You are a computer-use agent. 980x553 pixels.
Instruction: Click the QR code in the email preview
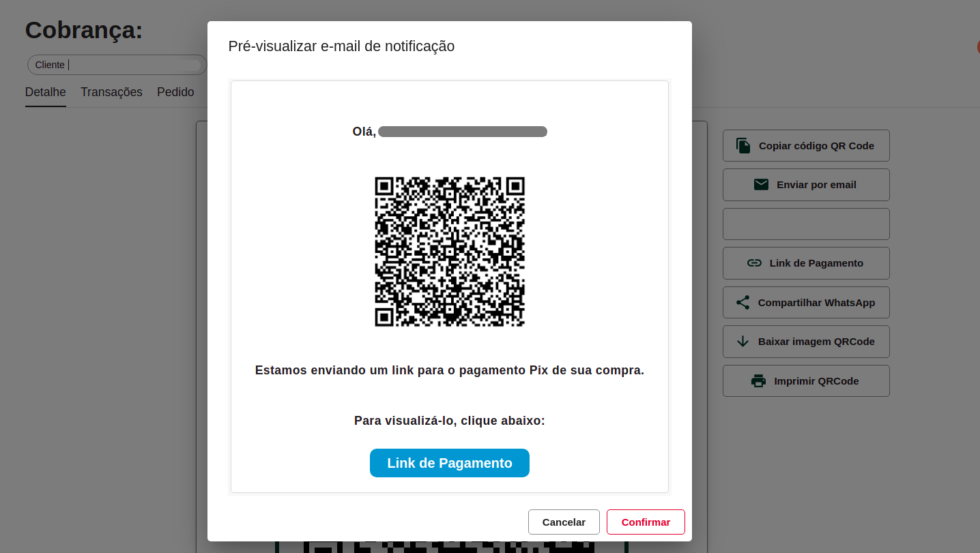(450, 252)
